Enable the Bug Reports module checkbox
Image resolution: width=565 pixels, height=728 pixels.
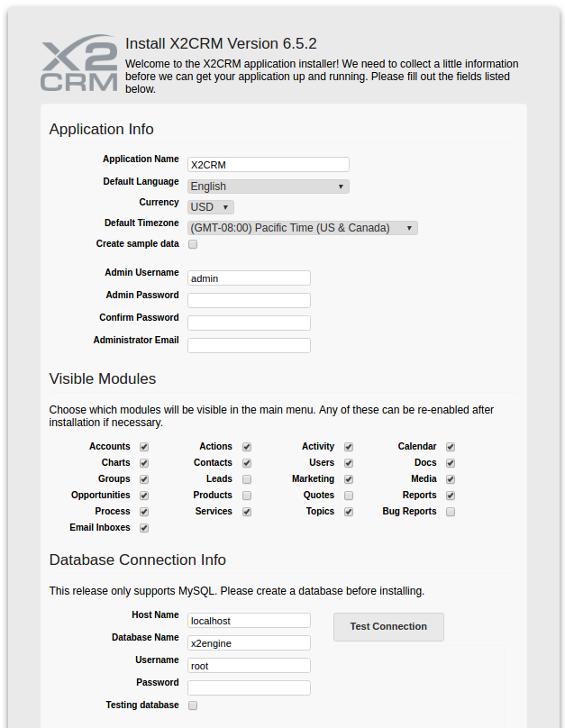pos(451,512)
